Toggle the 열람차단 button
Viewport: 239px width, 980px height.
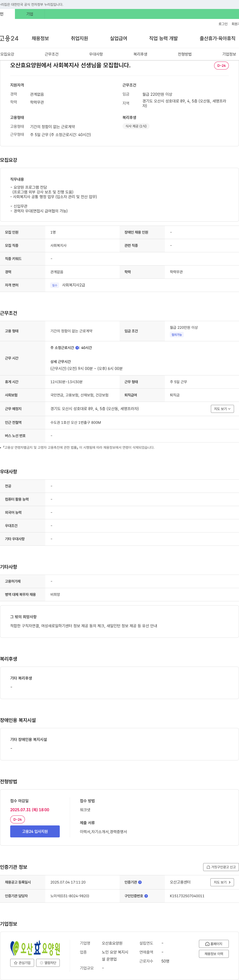click(x=48, y=963)
